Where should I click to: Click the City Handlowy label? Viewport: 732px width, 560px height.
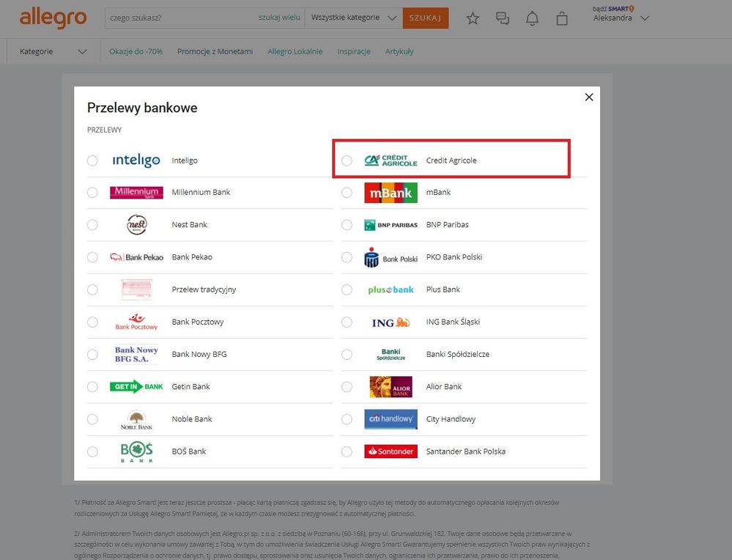click(x=451, y=419)
